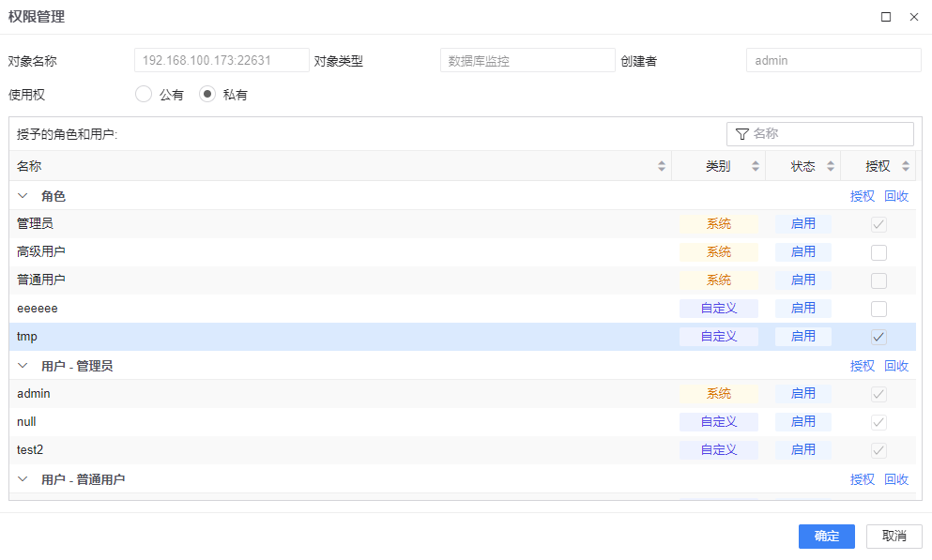Image resolution: width=932 pixels, height=560 pixels.
Task: Click 自定义 tag in tmp row
Action: [x=719, y=337]
